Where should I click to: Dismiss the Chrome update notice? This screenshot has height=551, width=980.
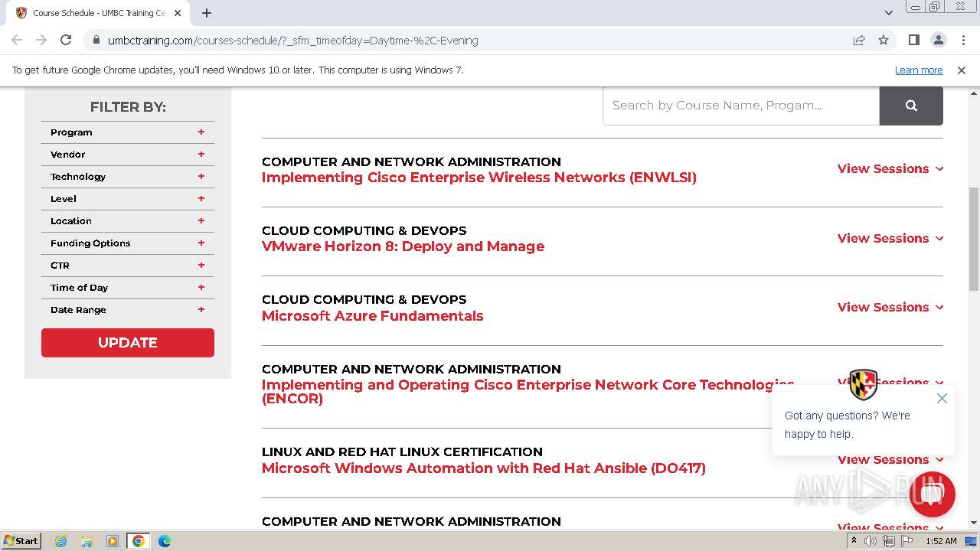tap(962, 70)
